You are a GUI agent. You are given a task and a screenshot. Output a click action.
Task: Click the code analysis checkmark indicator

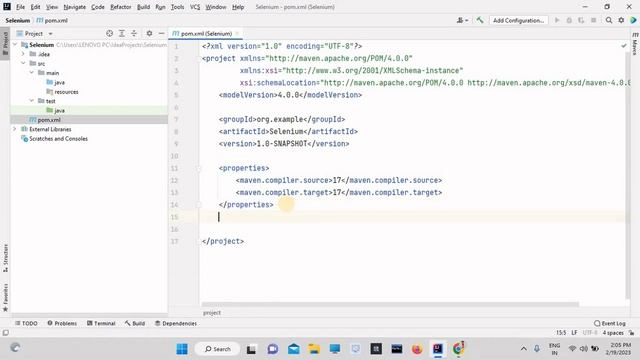pos(624,46)
